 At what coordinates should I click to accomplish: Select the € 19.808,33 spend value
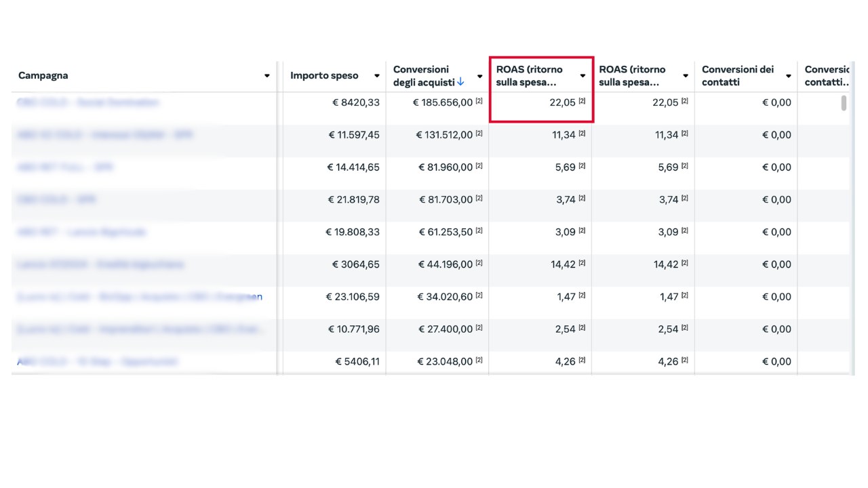pyautogui.click(x=353, y=232)
